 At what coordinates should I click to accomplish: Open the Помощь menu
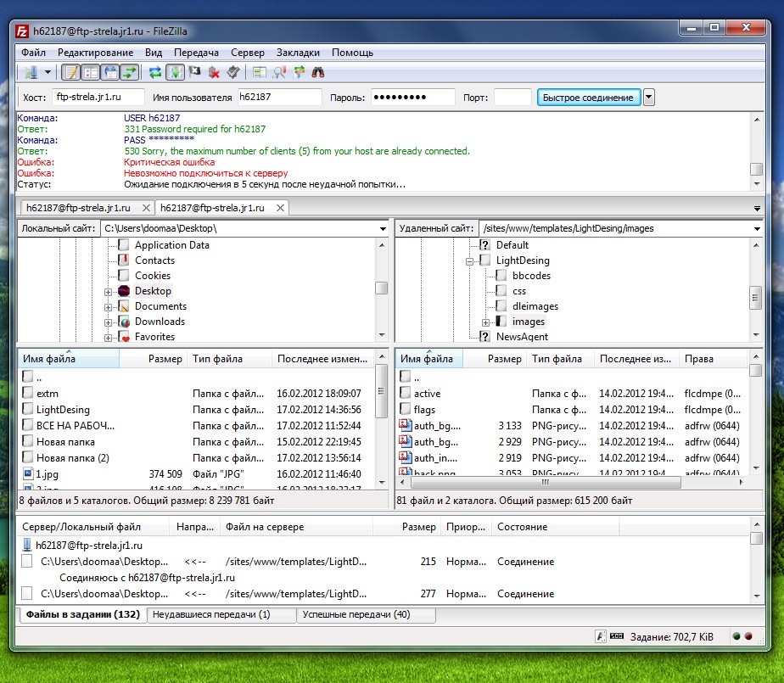[x=352, y=53]
